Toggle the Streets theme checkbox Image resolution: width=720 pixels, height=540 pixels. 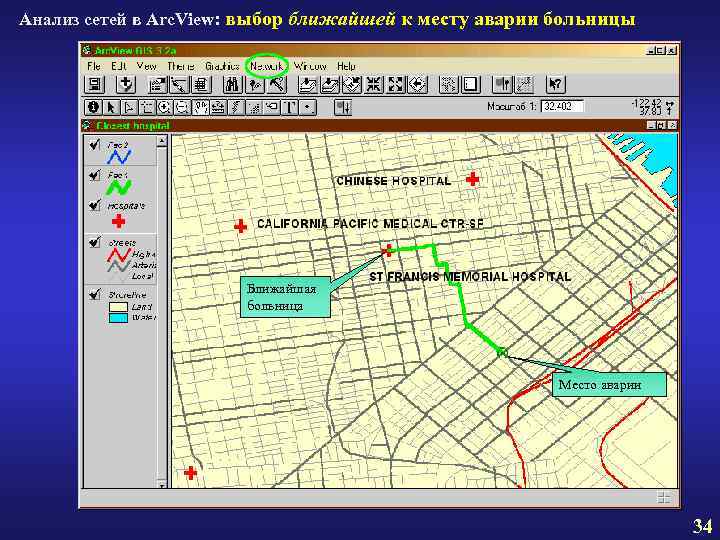95,242
